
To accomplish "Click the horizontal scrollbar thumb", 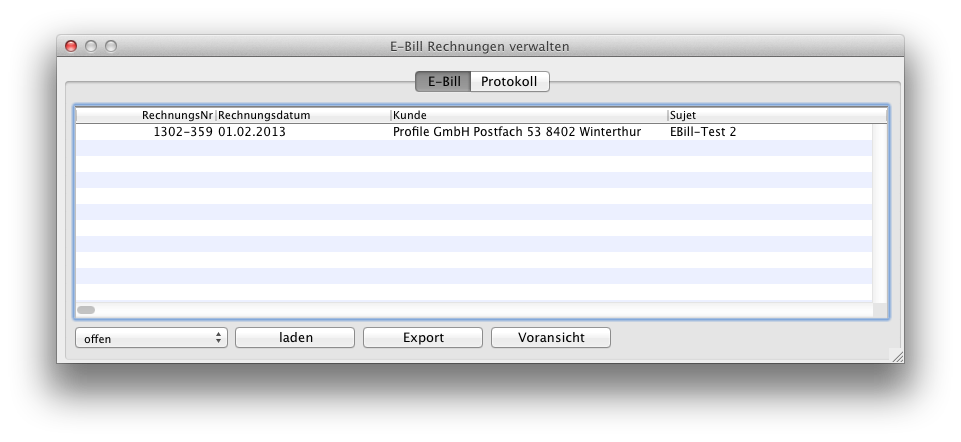I will coord(86,310).
